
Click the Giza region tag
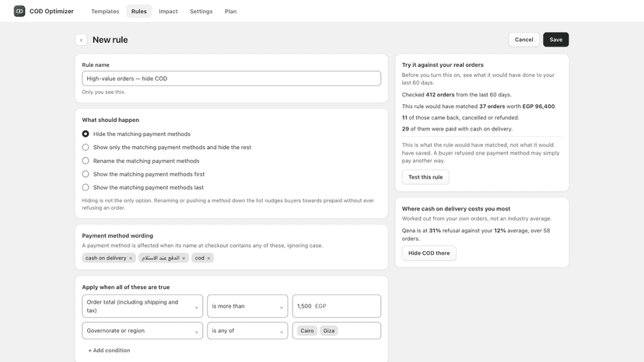pos(328,331)
